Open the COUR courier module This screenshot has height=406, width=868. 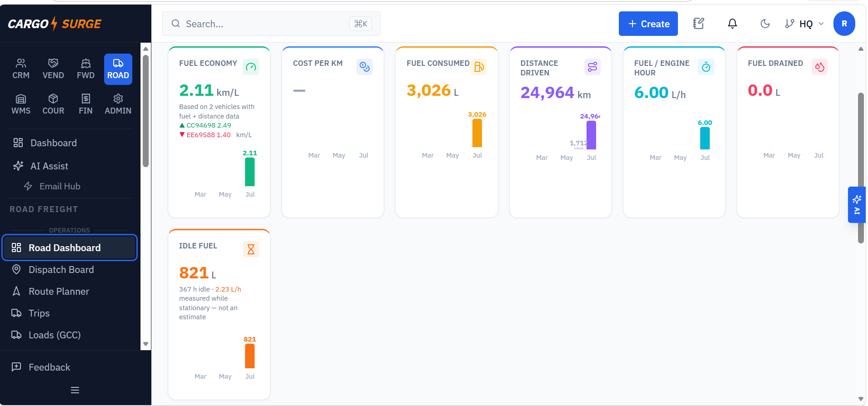point(53,104)
